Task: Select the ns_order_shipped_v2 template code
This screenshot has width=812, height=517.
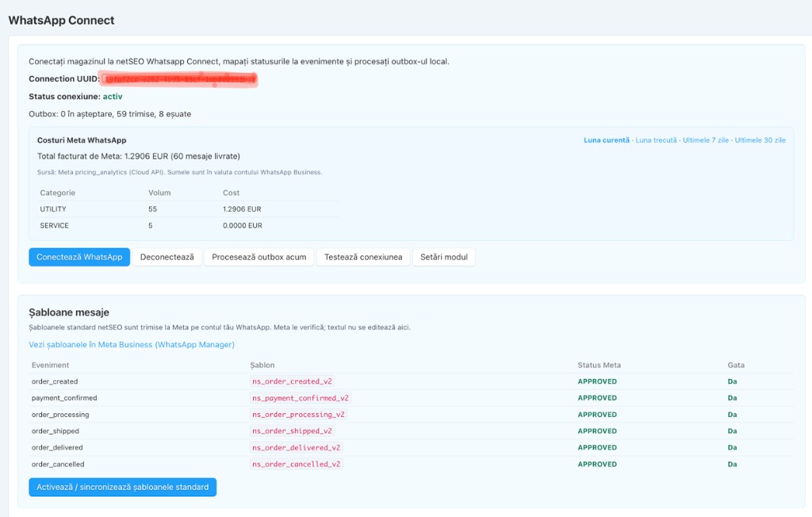Action: (x=292, y=431)
